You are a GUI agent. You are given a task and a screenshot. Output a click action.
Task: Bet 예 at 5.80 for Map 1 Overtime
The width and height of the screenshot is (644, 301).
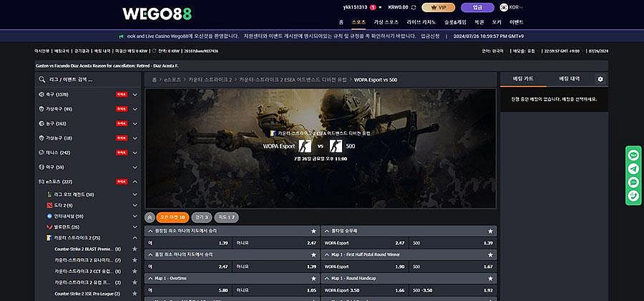point(188,290)
